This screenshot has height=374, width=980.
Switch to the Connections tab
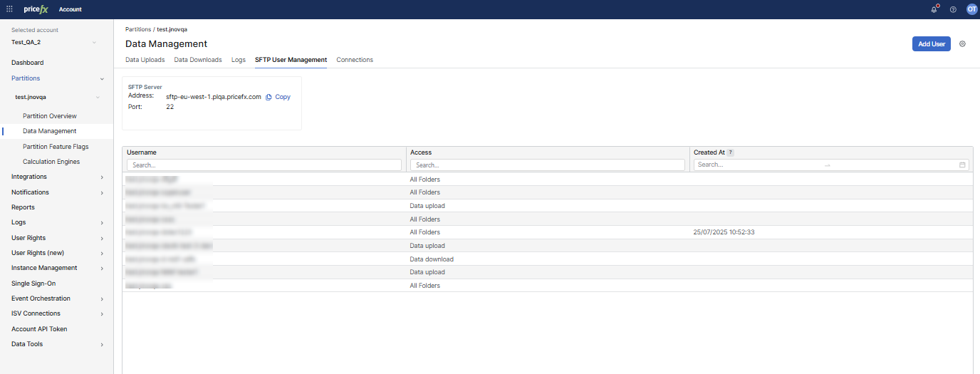pyautogui.click(x=355, y=60)
